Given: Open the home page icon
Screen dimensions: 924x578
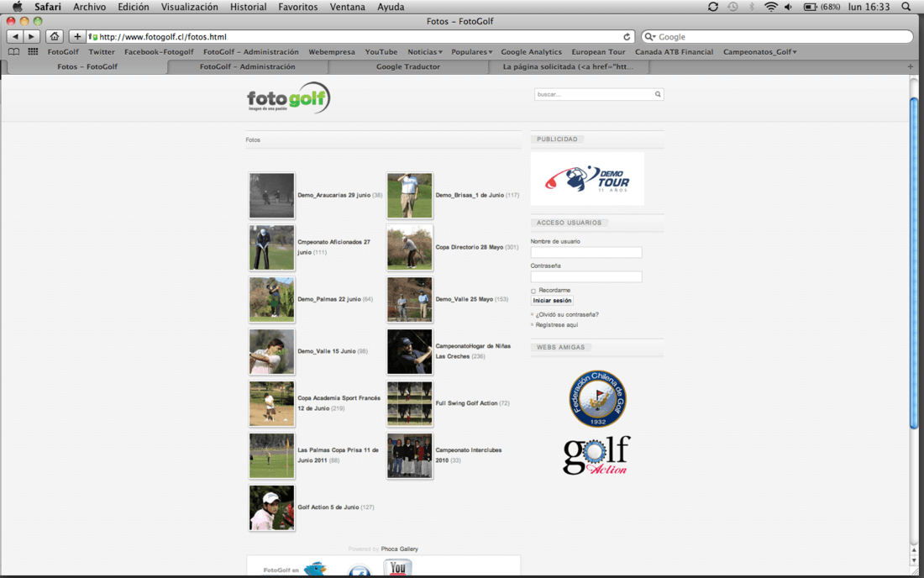Looking at the screenshot, I should (x=55, y=36).
